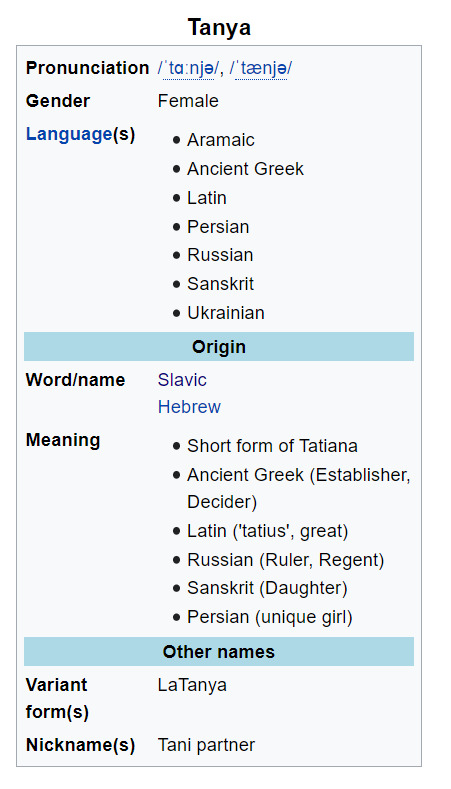This screenshot has width=451, height=789.
Task: Click the LaTanya variant form
Action: (x=192, y=685)
